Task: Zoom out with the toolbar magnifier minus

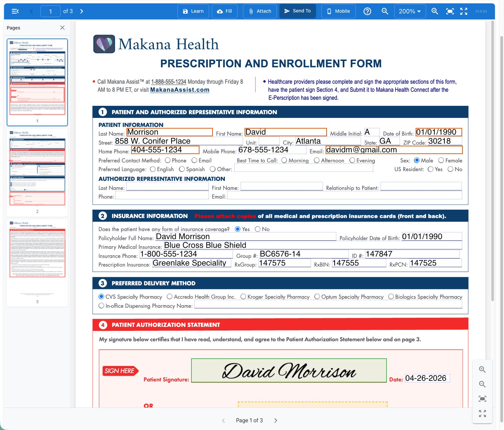Action: [x=385, y=11]
